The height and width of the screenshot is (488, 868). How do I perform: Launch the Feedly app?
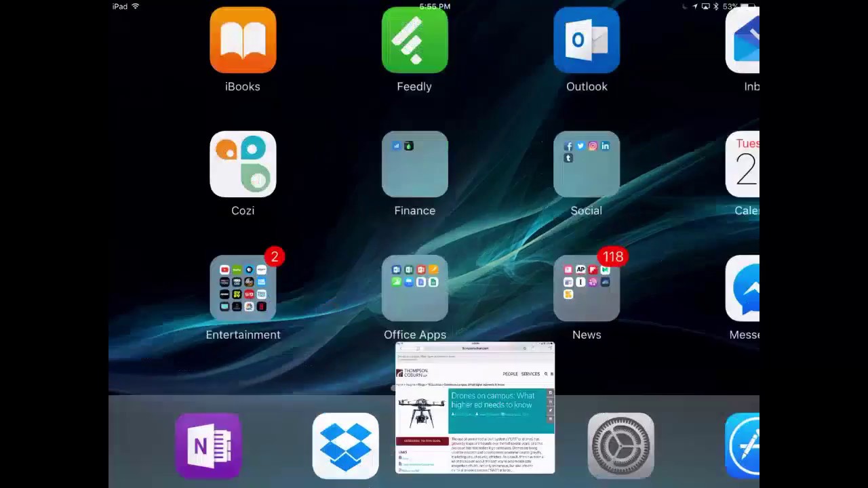tap(414, 40)
